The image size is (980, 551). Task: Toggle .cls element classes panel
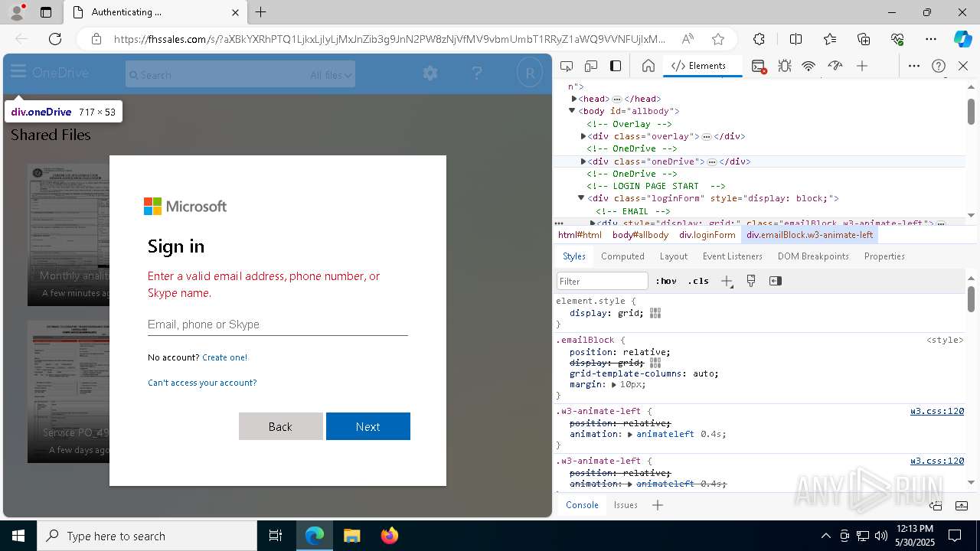[x=698, y=281]
